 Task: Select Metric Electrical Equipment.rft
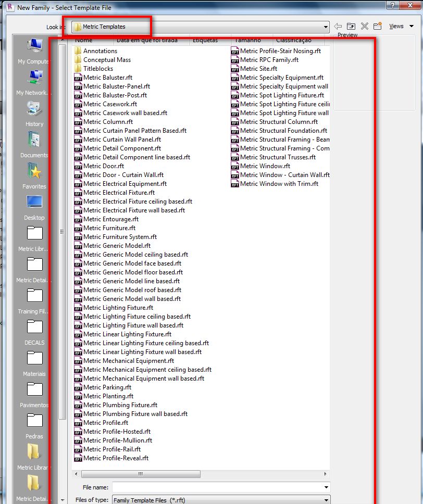pos(121,184)
